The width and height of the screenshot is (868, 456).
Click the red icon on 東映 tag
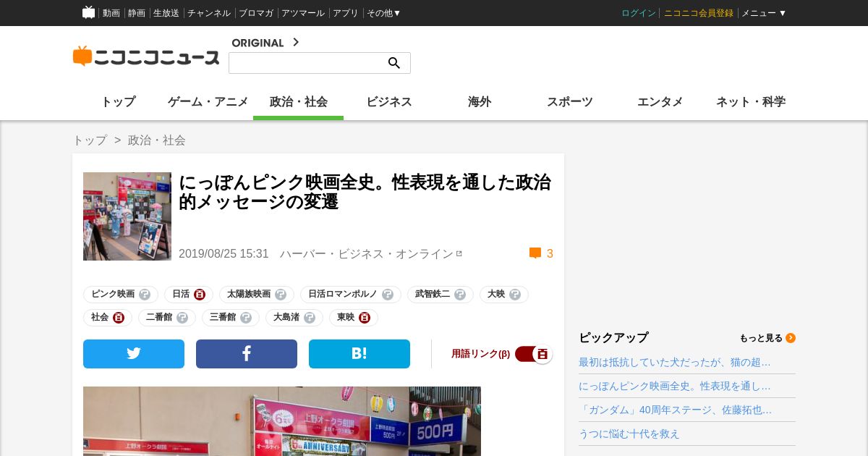[365, 318]
